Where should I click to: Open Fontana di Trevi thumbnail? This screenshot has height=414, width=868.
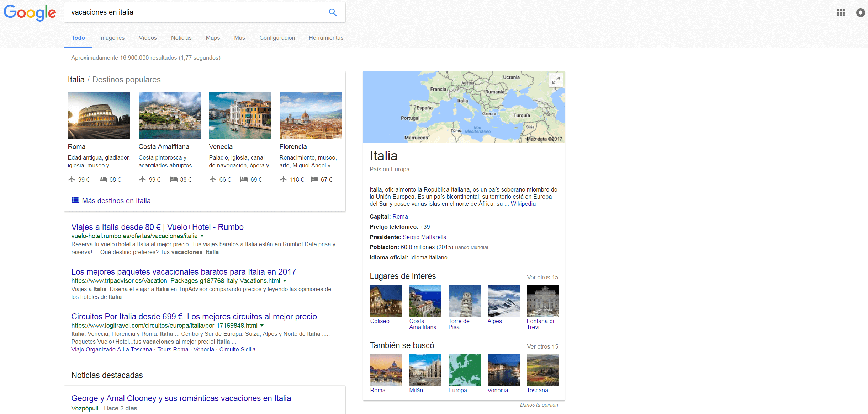coord(542,300)
